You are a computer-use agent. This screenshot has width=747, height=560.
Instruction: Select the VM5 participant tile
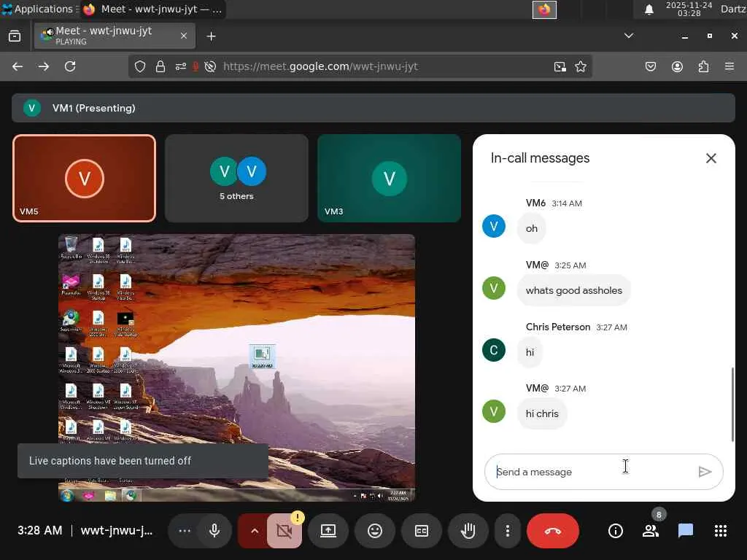click(85, 179)
